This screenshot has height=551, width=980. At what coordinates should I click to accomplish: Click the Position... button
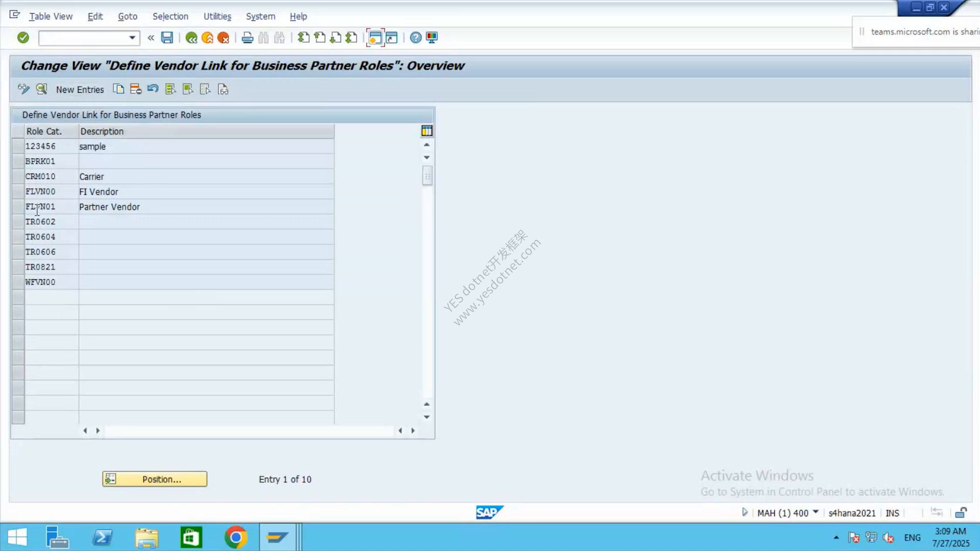pos(155,479)
